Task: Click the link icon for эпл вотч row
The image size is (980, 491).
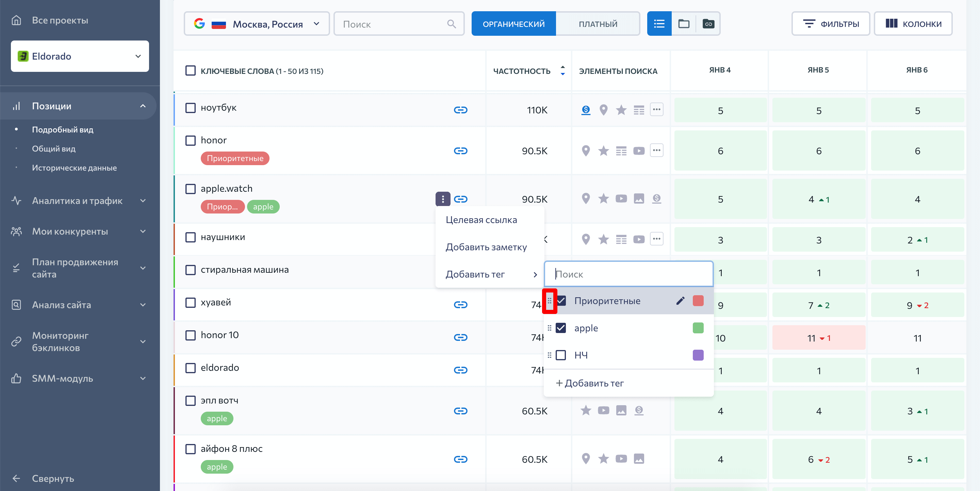Action: coord(460,411)
